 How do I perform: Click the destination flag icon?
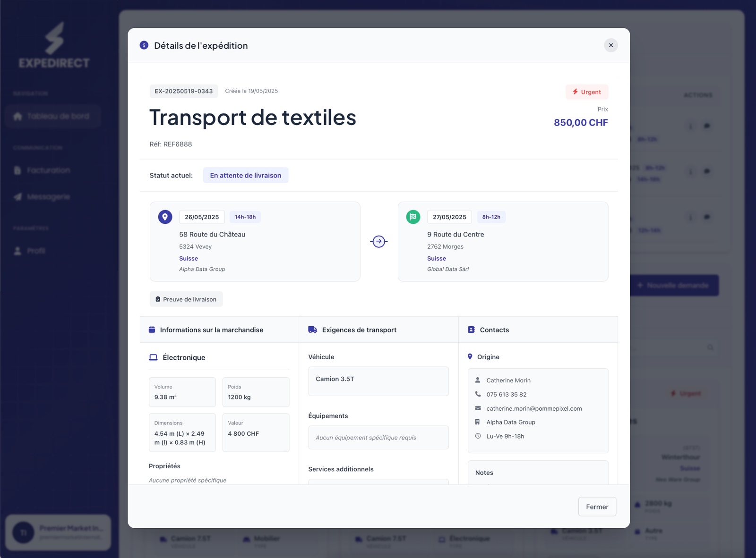413,217
